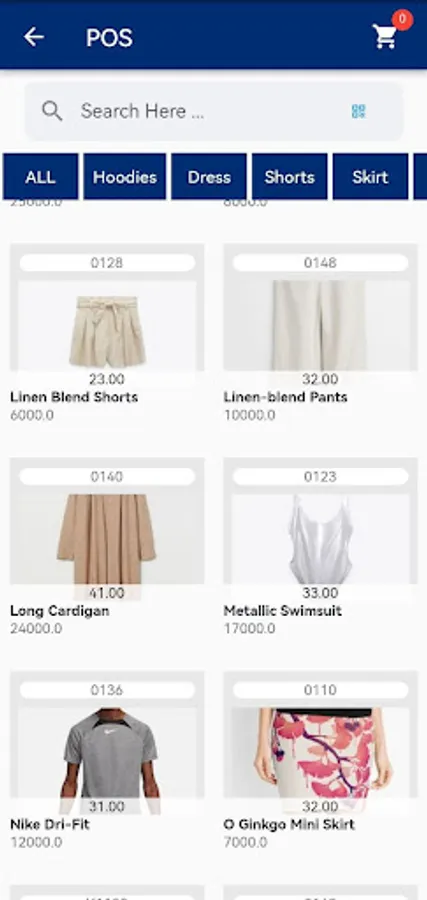
Task: Click the Long Cardigan product name
Action: (60, 611)
